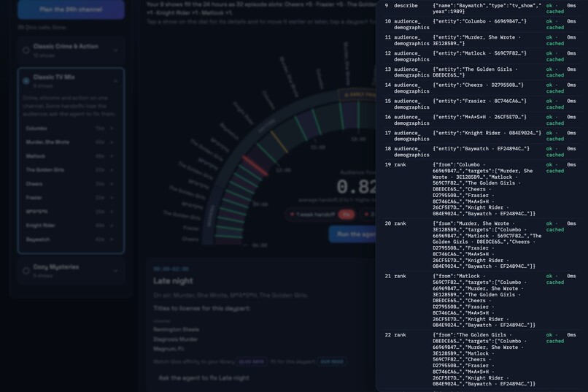Image resolution: width=588 pixels, height=392 pixels.
Task: Click the Early Fringe warning label on the dial
Action: pyautogui.click(x=358, y=95)
